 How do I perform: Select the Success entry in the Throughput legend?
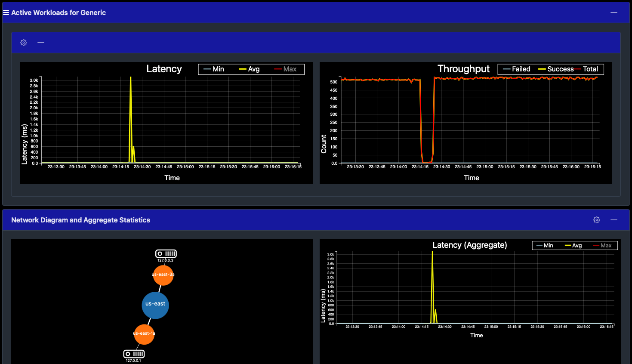pos(560,69)
